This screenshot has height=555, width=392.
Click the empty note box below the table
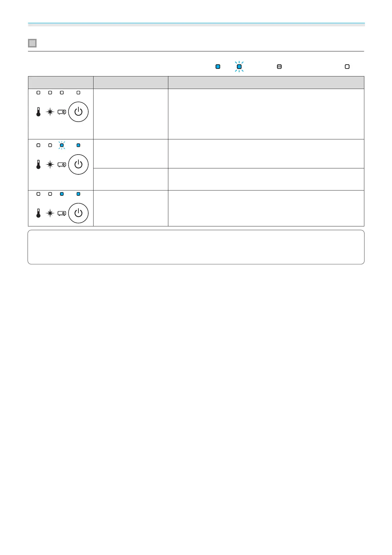196,247
